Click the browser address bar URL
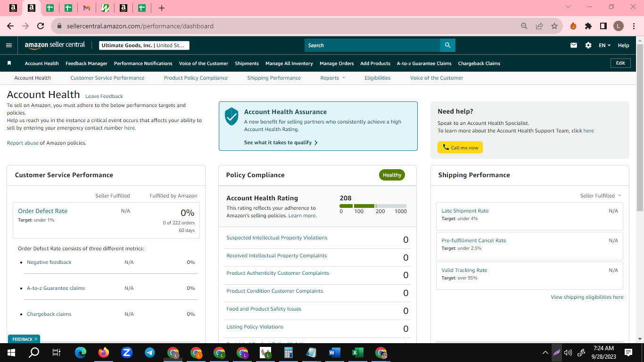Screen dimensions: 644x362 140,26
